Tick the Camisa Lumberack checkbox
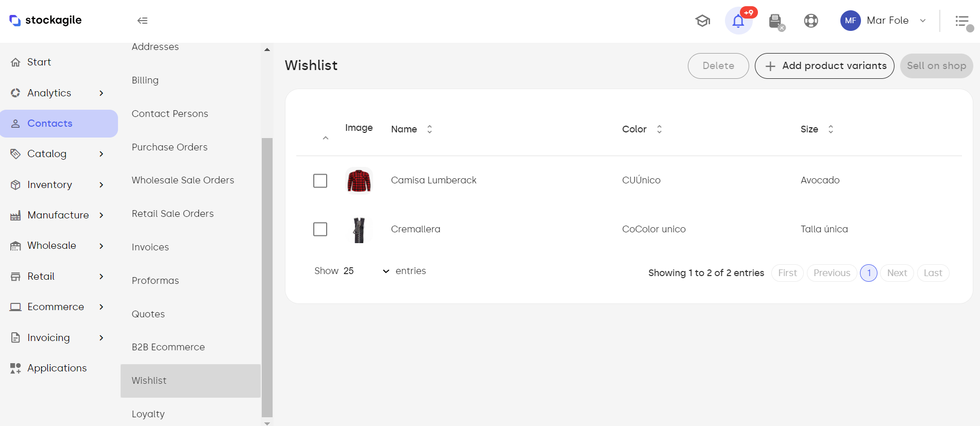Image resolution: width=980 pixels, height=426 pixels. click(320, 181)
